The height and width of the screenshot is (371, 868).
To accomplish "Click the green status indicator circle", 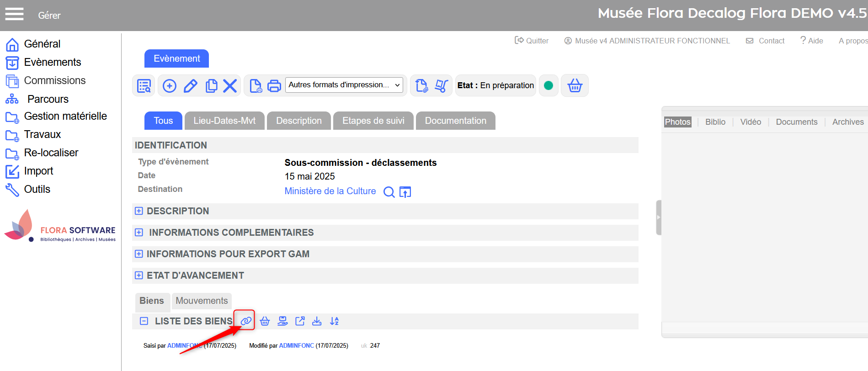I will 548,85.
